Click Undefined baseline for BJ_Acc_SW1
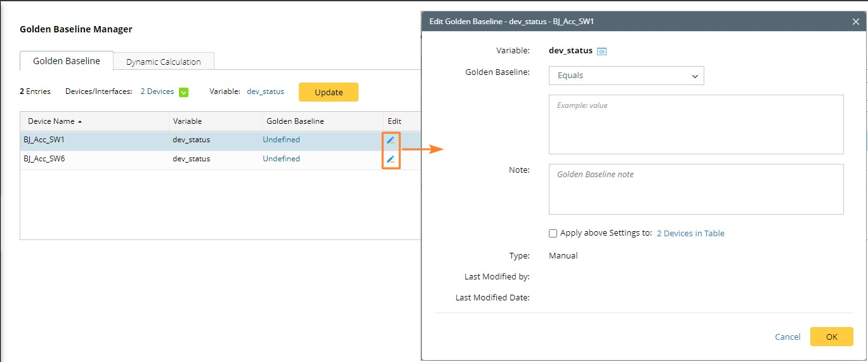The height and width of the screenshot is (362, 868). [281, 140]
